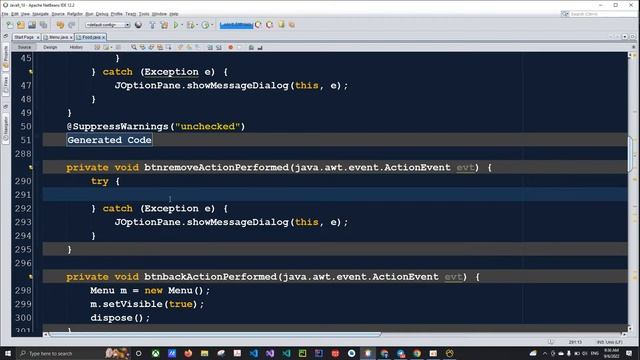Close the Food.java tab
Image resolution: width=640 pixels, height=360 pixels.
pos(104,38)
